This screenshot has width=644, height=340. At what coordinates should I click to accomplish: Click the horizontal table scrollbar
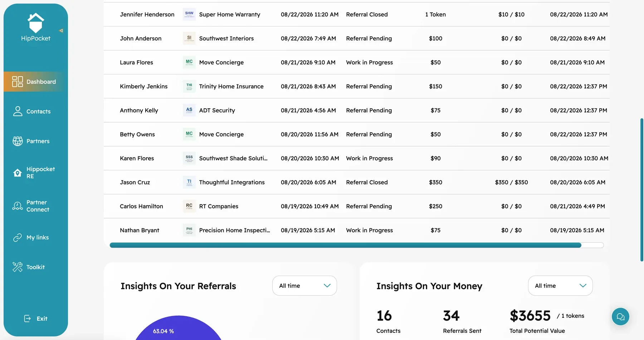[x=345, y=245]
